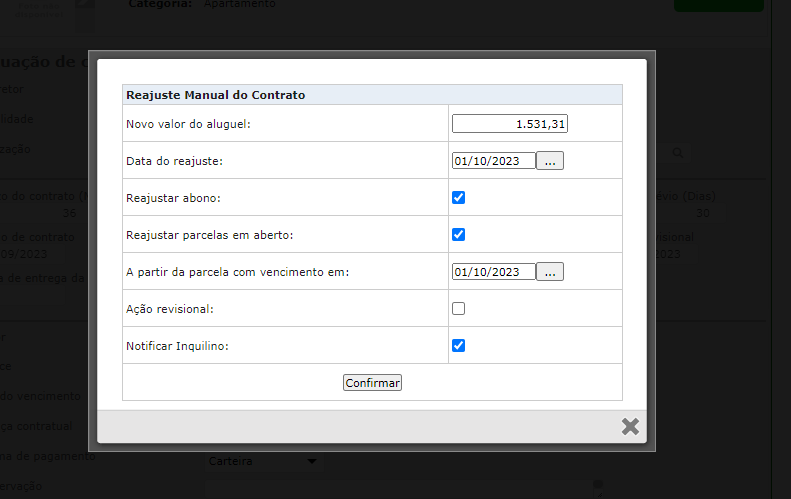The image size is (791, 499).
Task: Click the Ação revisional label
Action: click(170, 309)
